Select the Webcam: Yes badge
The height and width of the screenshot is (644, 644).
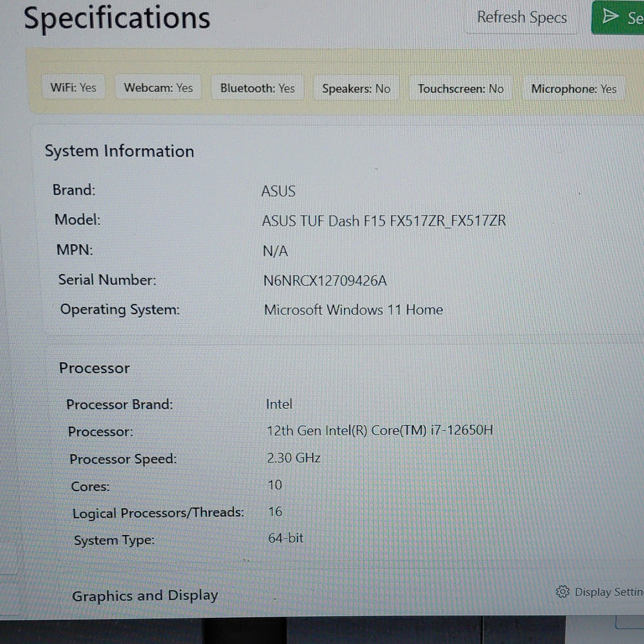coord(158,87)
